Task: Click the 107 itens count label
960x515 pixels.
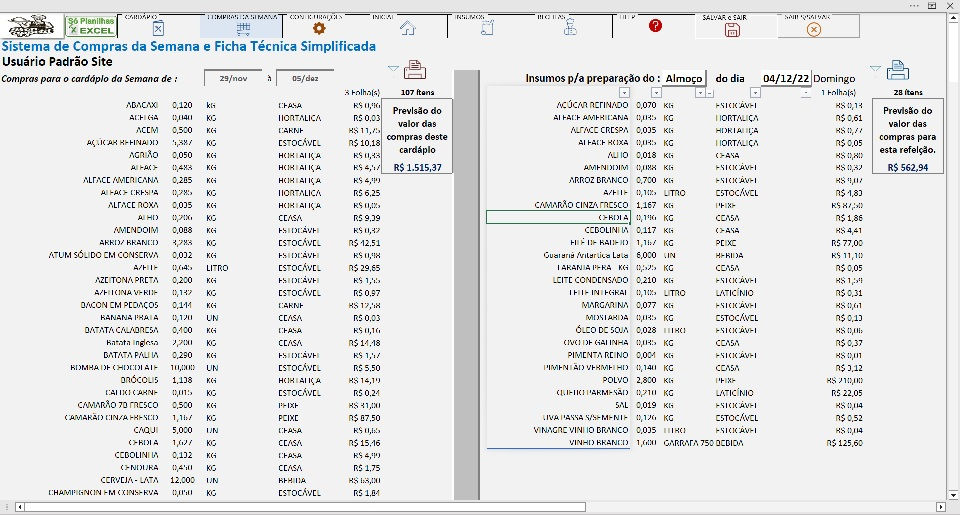Action: [418, 92]
